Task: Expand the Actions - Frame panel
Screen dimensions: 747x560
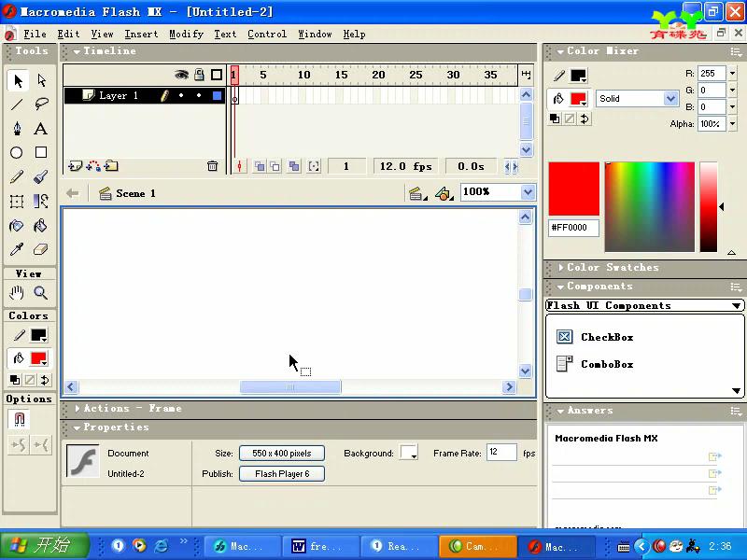Action: (x=78, y=409)
